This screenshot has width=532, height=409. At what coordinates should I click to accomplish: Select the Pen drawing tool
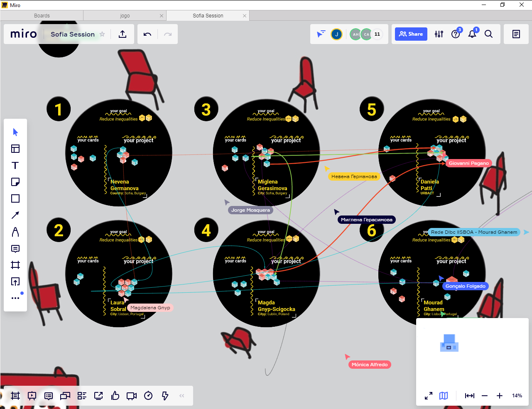[15, 232]
